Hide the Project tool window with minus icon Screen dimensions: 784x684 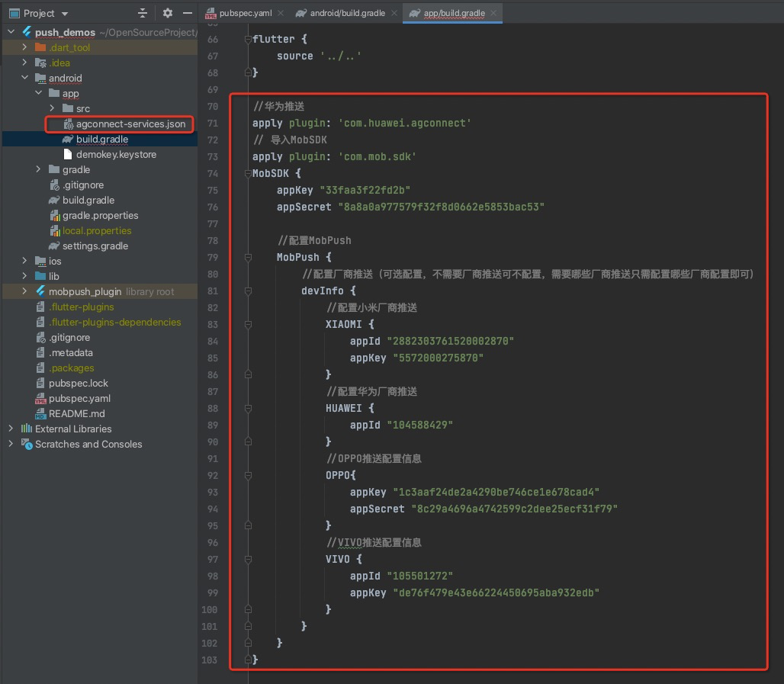188,13
